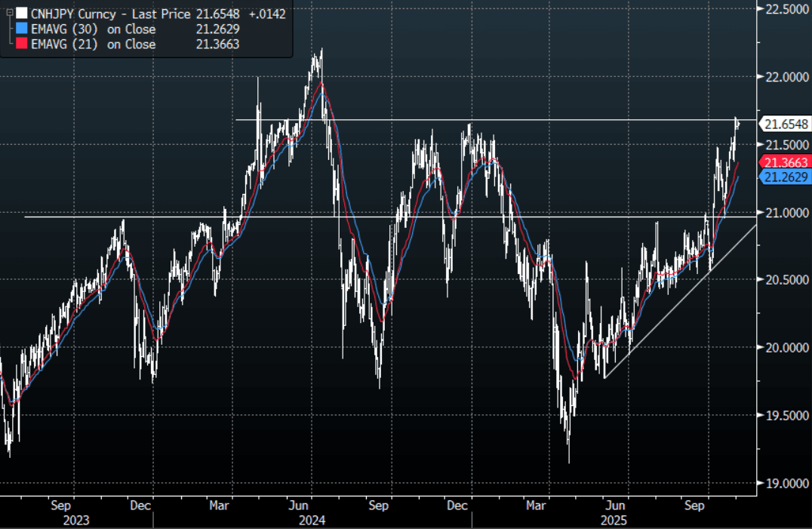Click the +.0142 price change value in legend
Image resolution: width=812 pixels, height=529 pixels.
[267, 14]
